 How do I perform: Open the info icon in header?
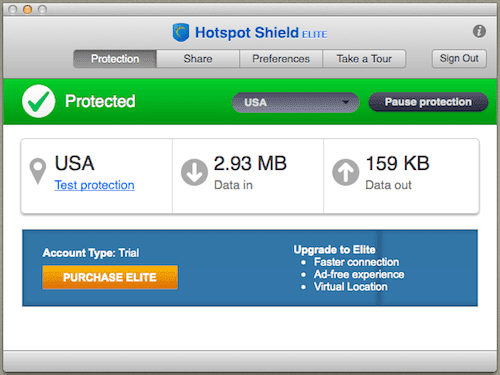[479, 31]
